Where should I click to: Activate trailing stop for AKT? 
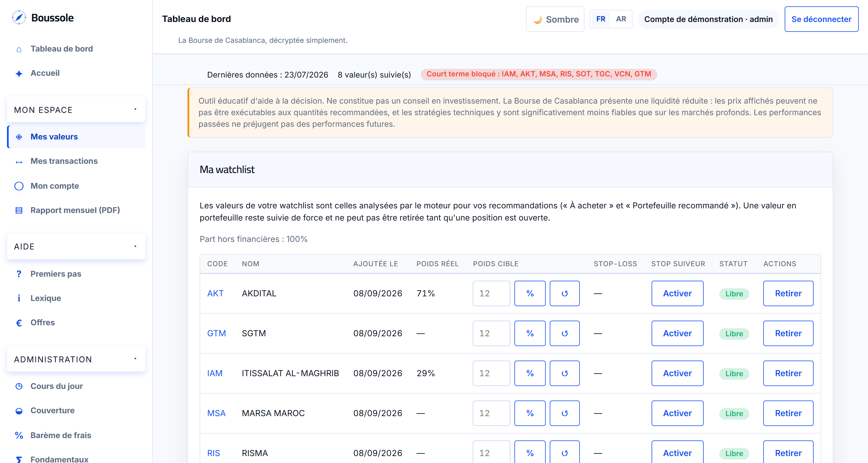tap(677, 293)
